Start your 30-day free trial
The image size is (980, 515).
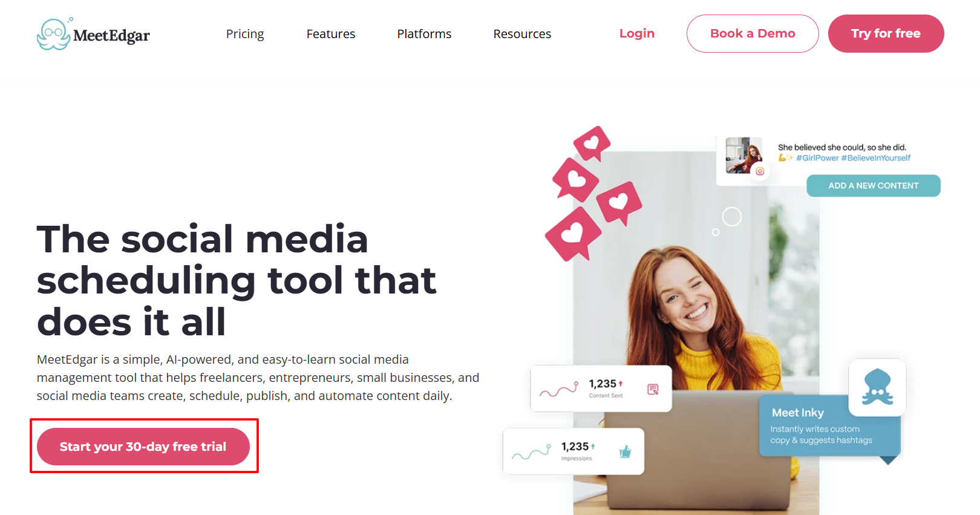tap(143, 447)
